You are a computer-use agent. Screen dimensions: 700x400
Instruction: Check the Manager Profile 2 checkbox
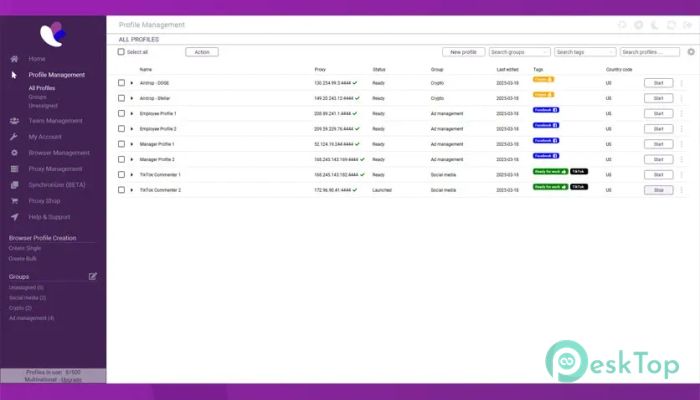tap(121, 159)
